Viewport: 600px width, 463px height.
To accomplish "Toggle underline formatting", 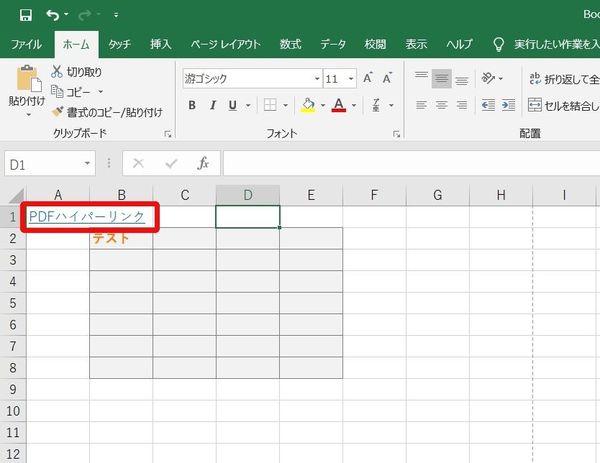I will pyautogui.click(x=232, y=105).
